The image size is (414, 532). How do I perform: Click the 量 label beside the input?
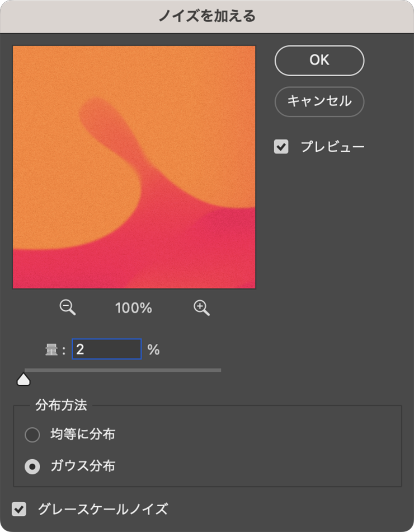51,350
